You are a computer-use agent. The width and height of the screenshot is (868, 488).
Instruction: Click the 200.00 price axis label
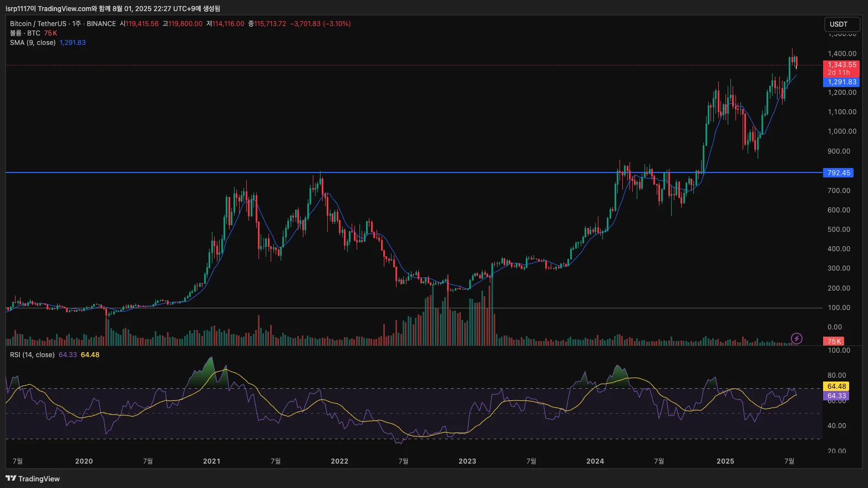click(839, 288)
